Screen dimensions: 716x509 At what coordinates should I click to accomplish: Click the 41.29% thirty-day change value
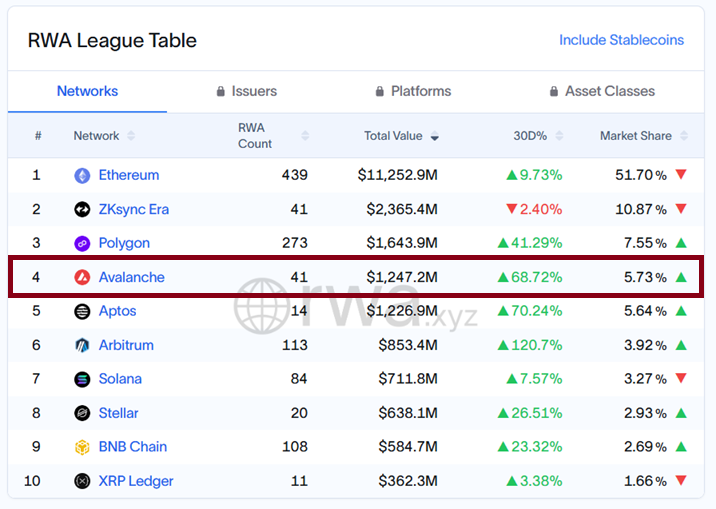(x=537, y=243)
